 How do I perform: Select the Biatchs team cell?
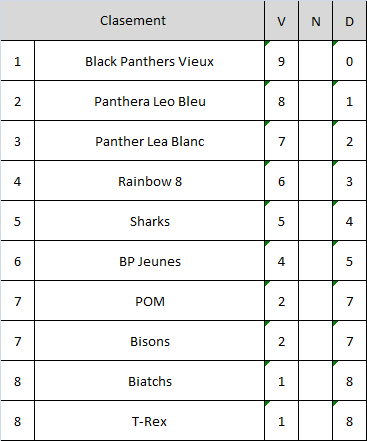[149, 381]
